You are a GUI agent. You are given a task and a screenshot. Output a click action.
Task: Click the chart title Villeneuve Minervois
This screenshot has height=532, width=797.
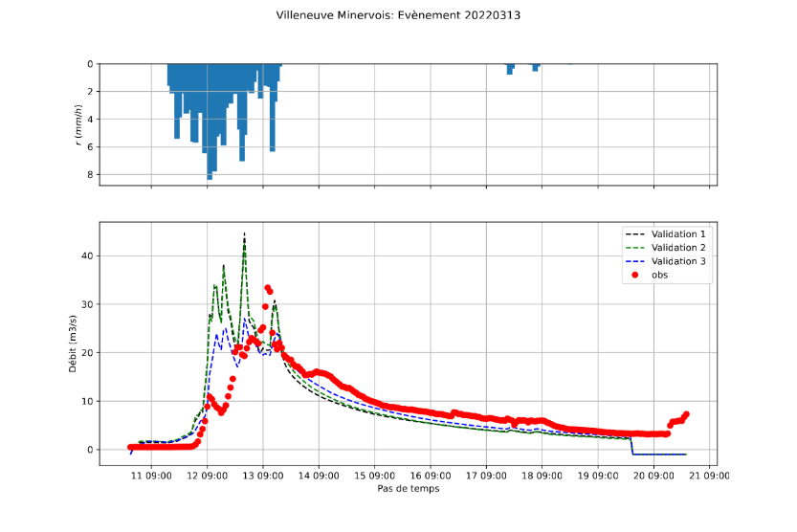pos(398,15)
